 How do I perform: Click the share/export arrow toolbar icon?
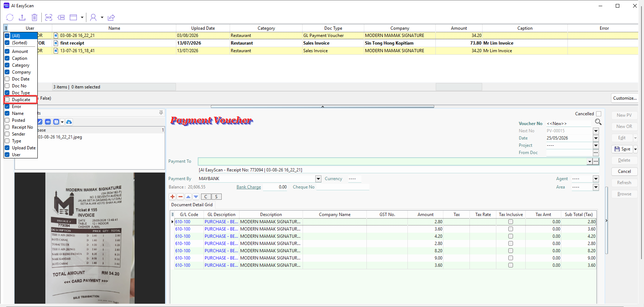(111, 17)
